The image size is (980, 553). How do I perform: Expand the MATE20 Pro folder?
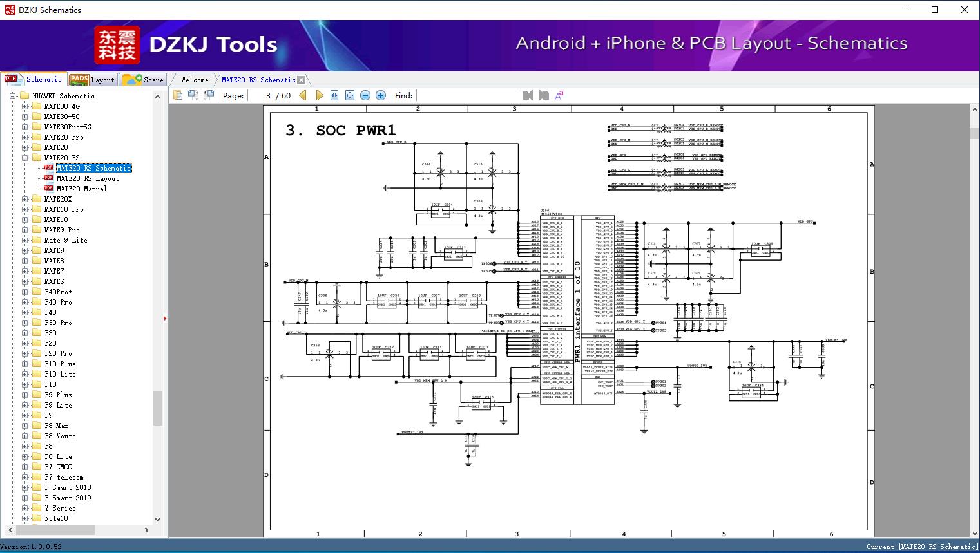(24, 137)
